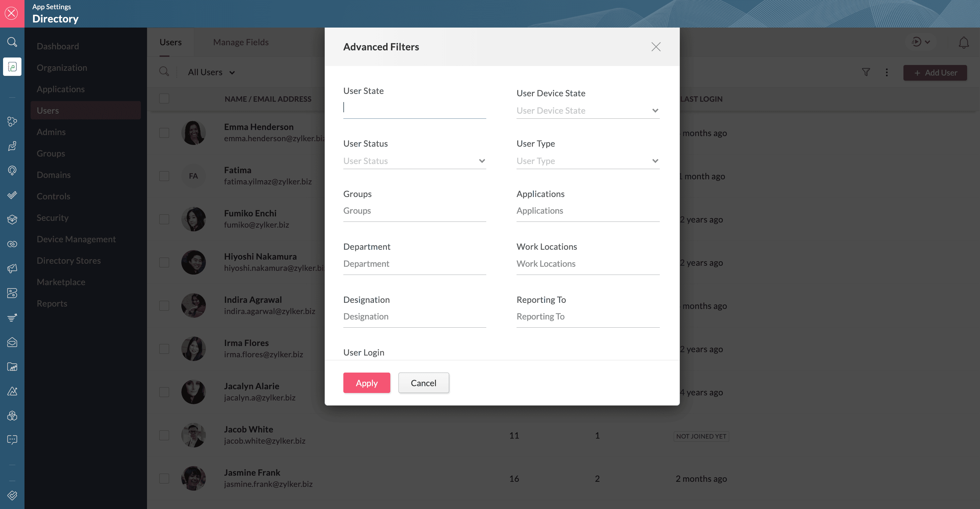The height and width of the screenshot is (509, 980).
Task: Open the User Type dropdown
Action: pos(587,161)
